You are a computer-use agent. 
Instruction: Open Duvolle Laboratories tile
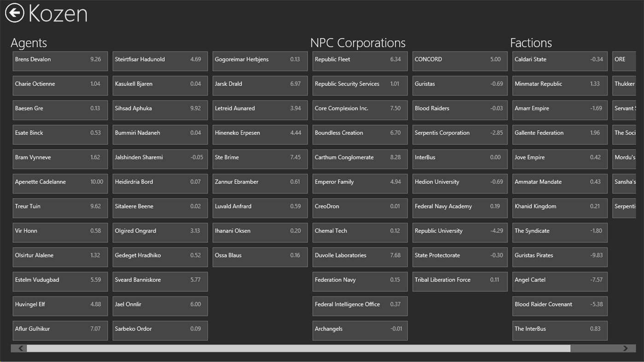[360, 257]
